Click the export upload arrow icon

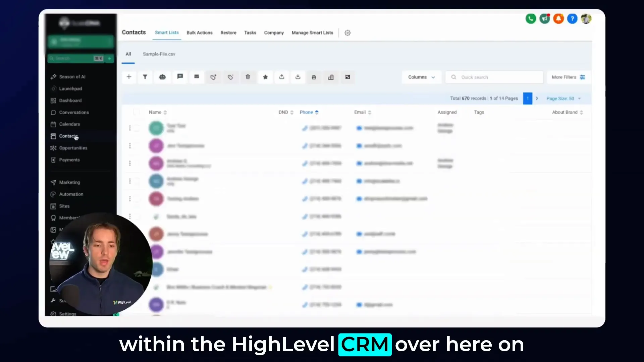pyautogui.click(x=282, y=77)
